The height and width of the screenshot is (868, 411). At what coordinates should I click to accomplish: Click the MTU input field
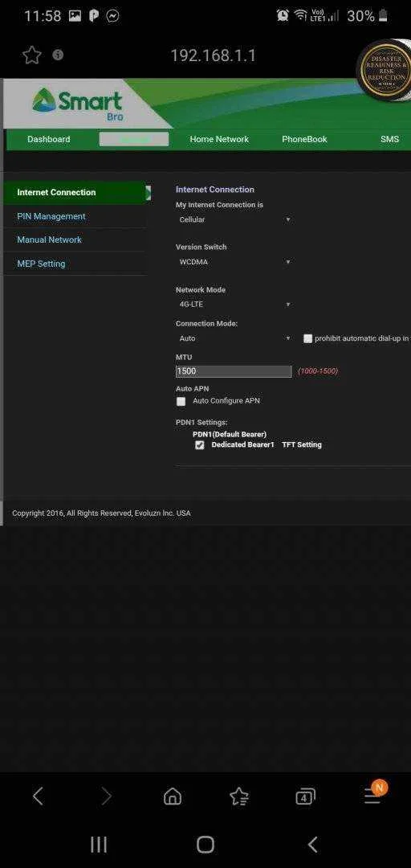[x=234, y=371]
